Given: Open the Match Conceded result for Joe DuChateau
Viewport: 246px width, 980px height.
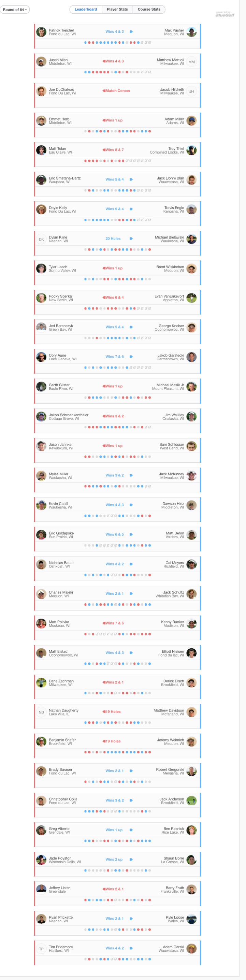Looking at the screenshot, I should 117,90.
